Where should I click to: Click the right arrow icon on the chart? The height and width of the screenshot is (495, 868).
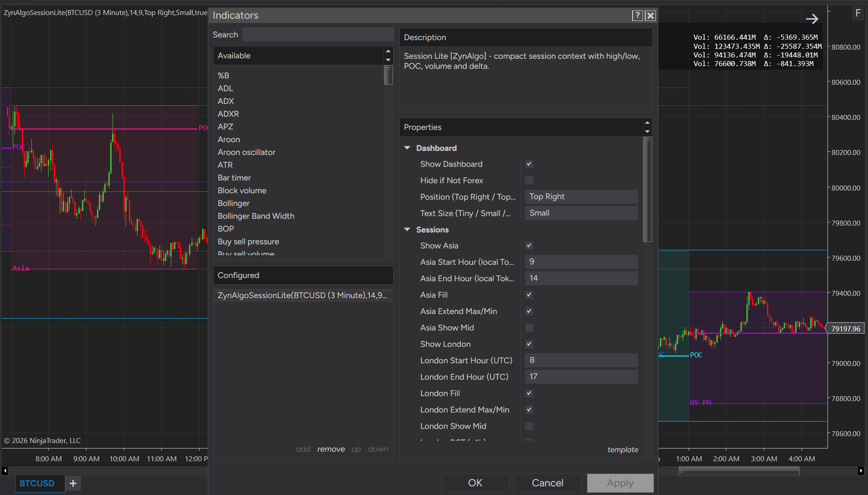coord(812,19)
